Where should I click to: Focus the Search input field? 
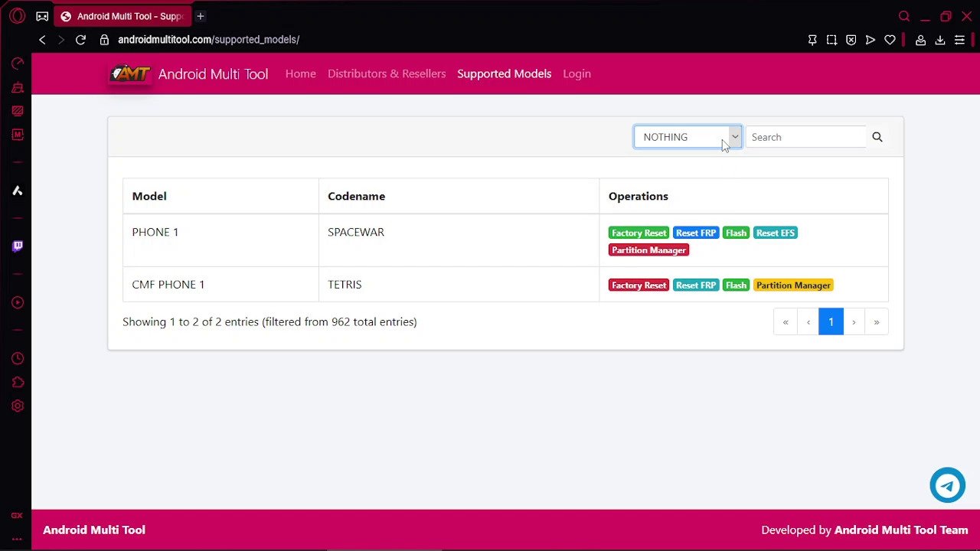point(806,137)
